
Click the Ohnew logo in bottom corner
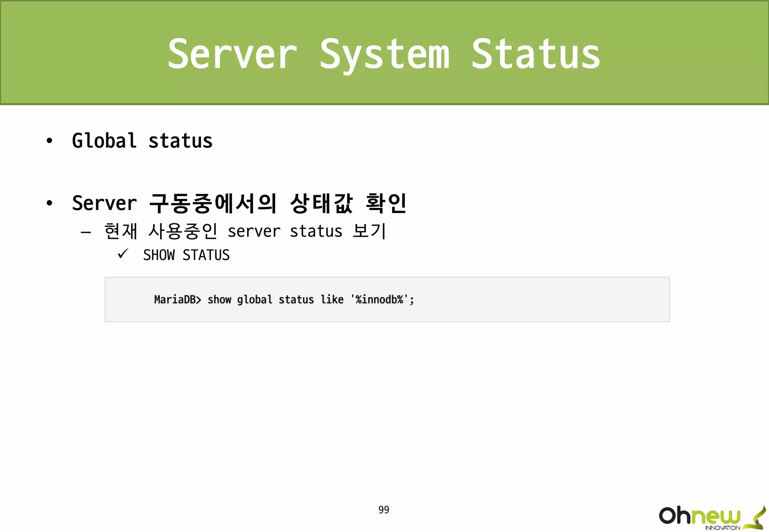[x=700, y=515]
